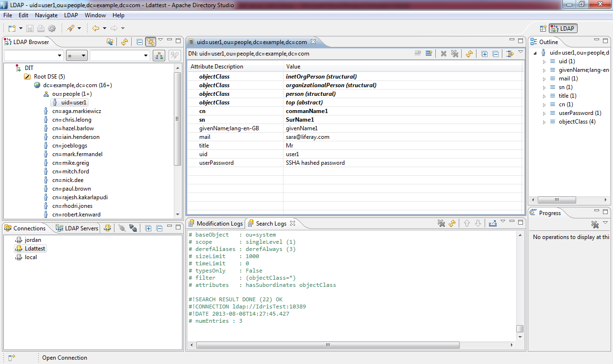
Task: Expand the uid (1) outline node
Action: click(544, 61)
